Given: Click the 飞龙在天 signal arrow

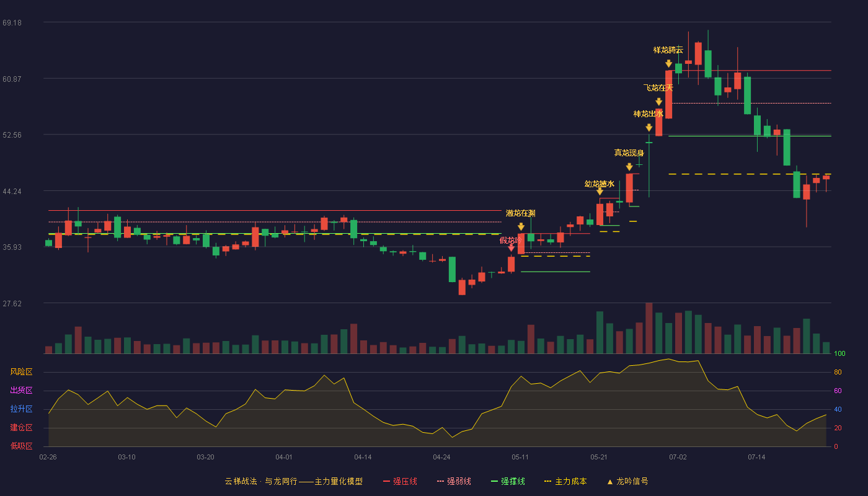Looking at the screenshot, I should click(x=659, y=102).
